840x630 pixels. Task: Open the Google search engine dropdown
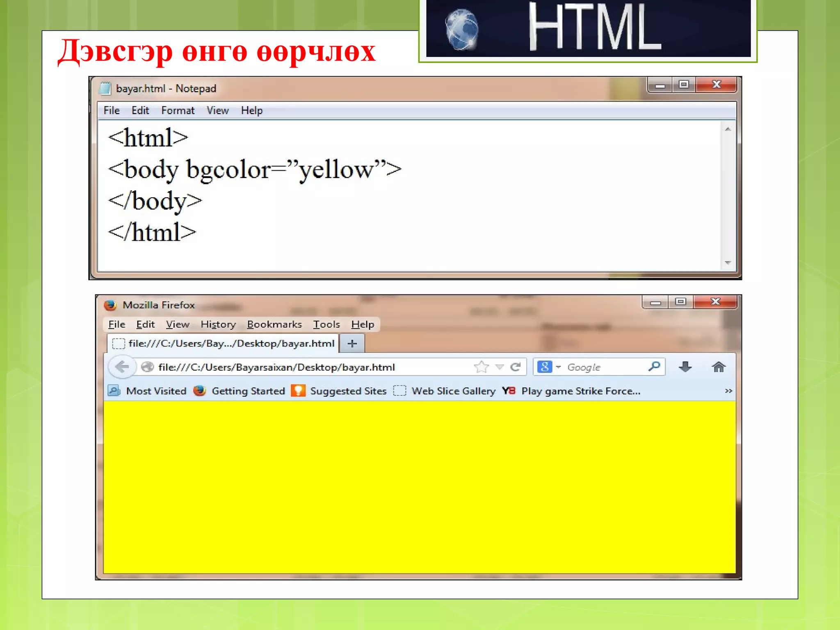549,367
